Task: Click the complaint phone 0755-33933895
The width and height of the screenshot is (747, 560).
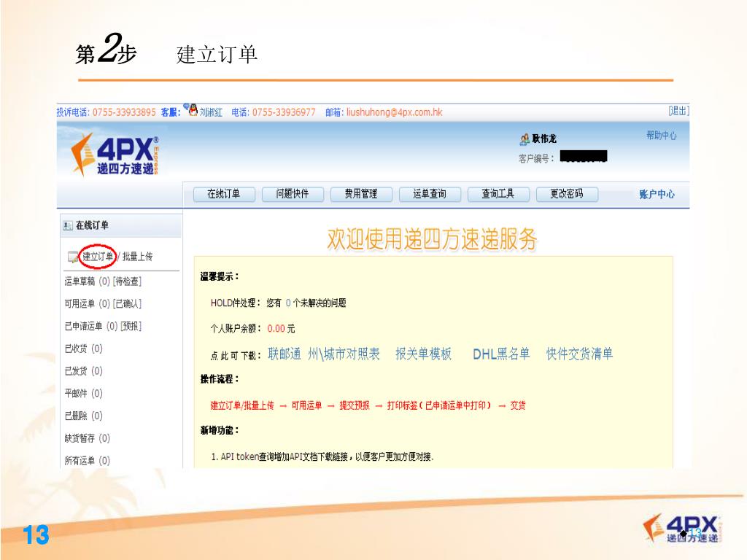Action: tap(124, 112)
